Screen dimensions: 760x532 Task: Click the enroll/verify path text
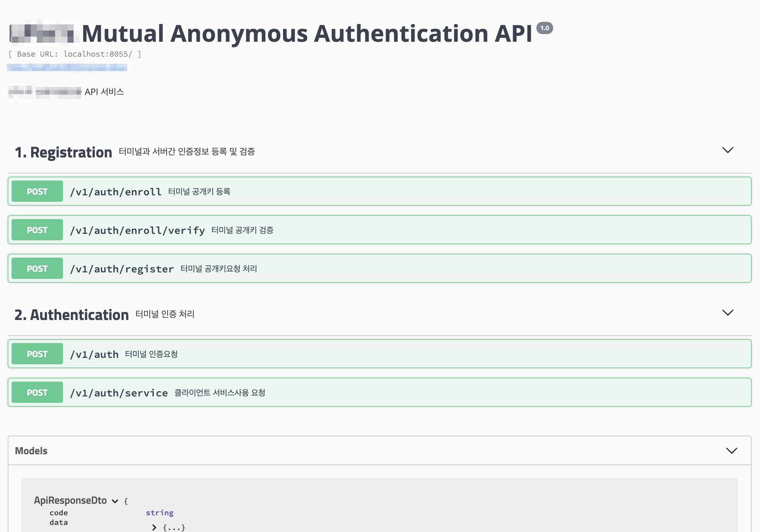pyautogui.click(x=137, y=230)
